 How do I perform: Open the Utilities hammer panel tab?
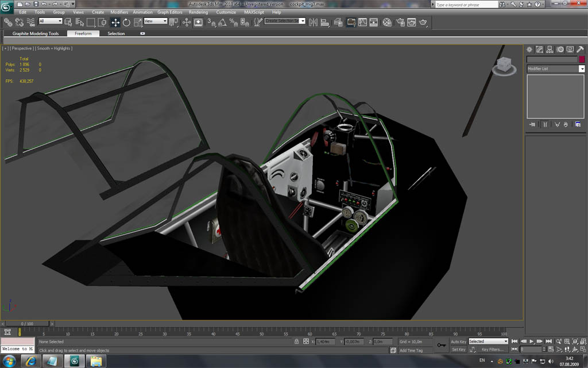pyautogui.click(x=580, y=49)
